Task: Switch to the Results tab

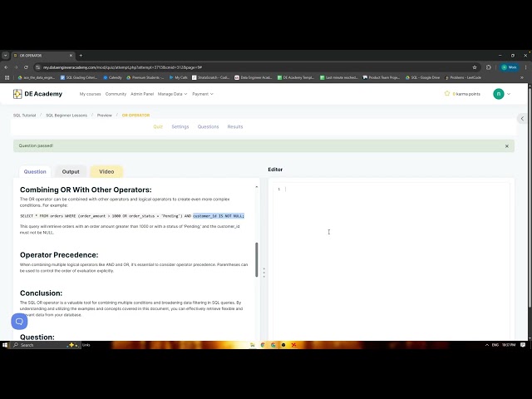Action: [235, 126]
